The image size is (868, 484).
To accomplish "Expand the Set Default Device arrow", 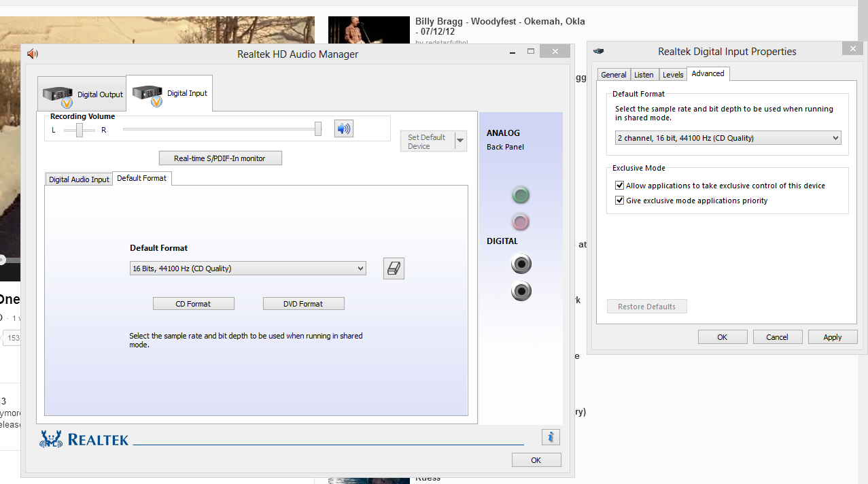I will click(x=461, y=141).
